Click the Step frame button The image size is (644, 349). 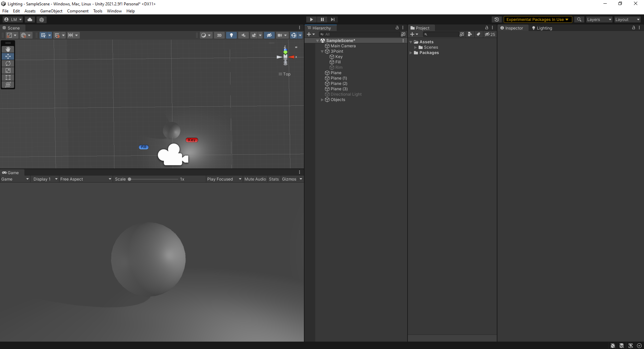tap(332, 19)
